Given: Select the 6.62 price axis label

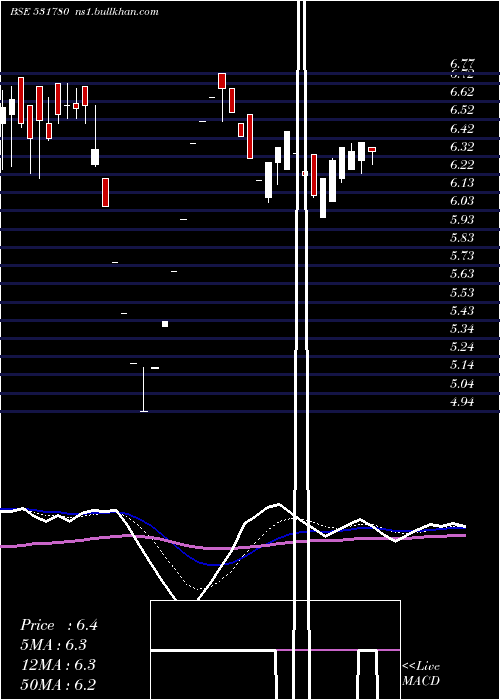Looking at the screenshot, I should (462, 92).
